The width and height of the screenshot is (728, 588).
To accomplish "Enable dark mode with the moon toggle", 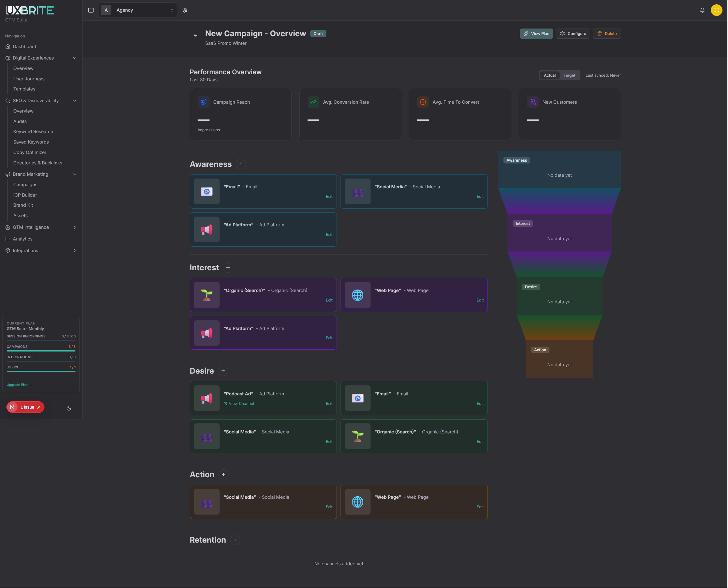I will click(x=69, y=408).
